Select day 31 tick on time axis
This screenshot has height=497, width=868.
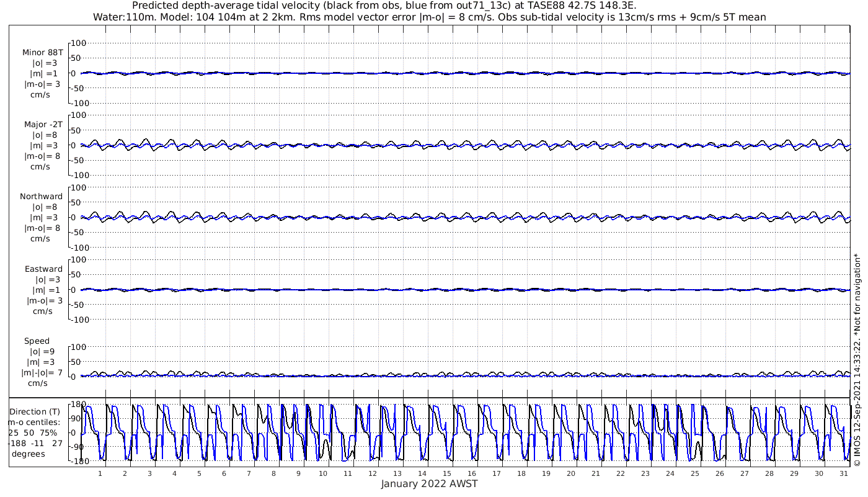pos(844,473)
